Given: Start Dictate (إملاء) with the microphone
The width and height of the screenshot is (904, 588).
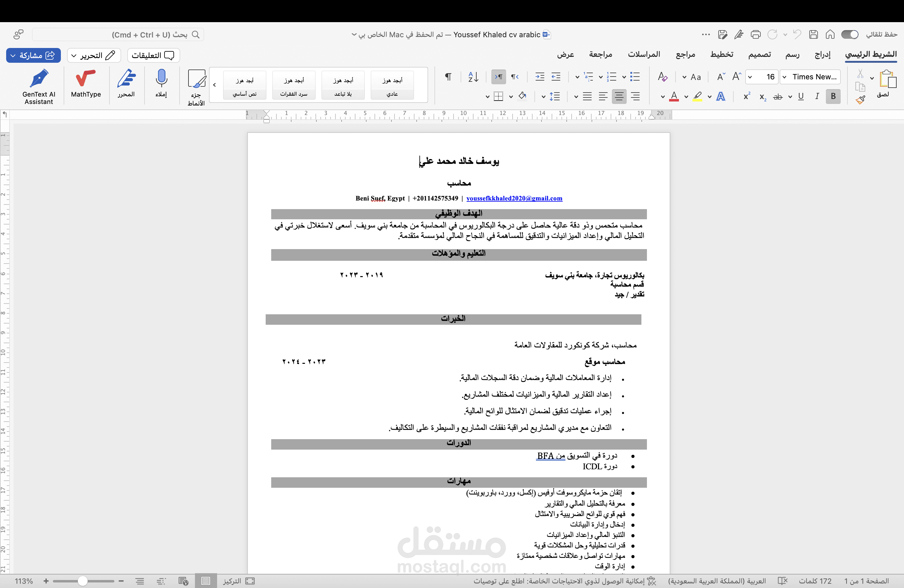Looking at the screenshot, I should [x=161, y=84].
